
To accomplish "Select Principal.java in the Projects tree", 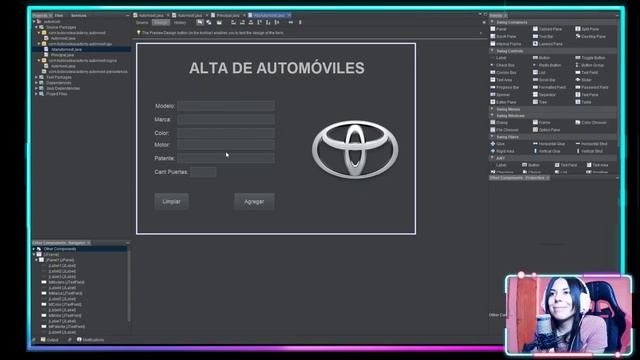I will point(62,55).
